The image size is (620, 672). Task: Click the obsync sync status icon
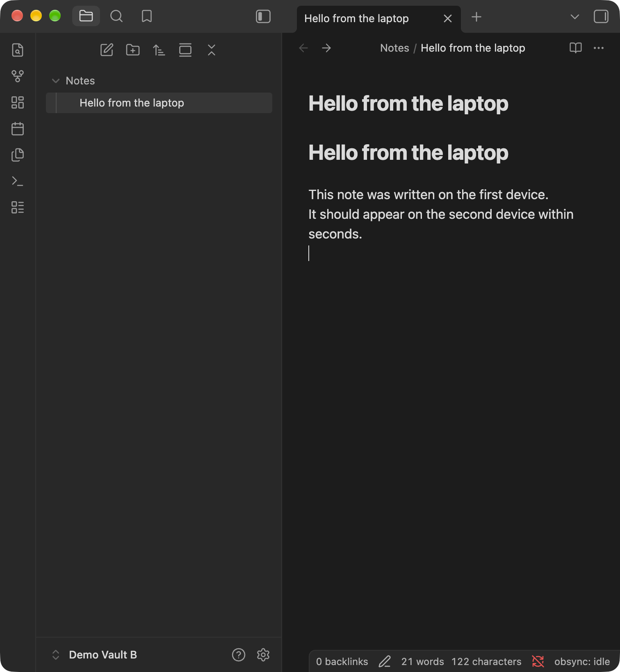pyautogui.click(x=538, y=661)
